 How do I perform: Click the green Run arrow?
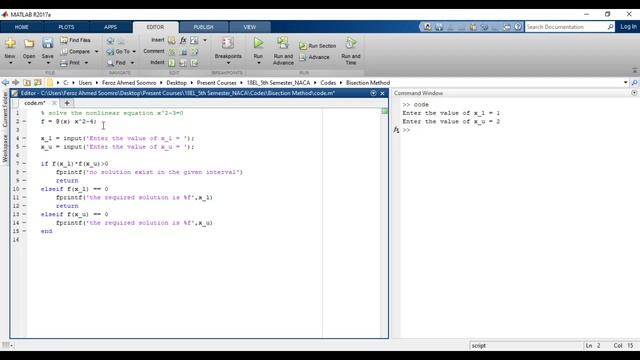point(258,43)
